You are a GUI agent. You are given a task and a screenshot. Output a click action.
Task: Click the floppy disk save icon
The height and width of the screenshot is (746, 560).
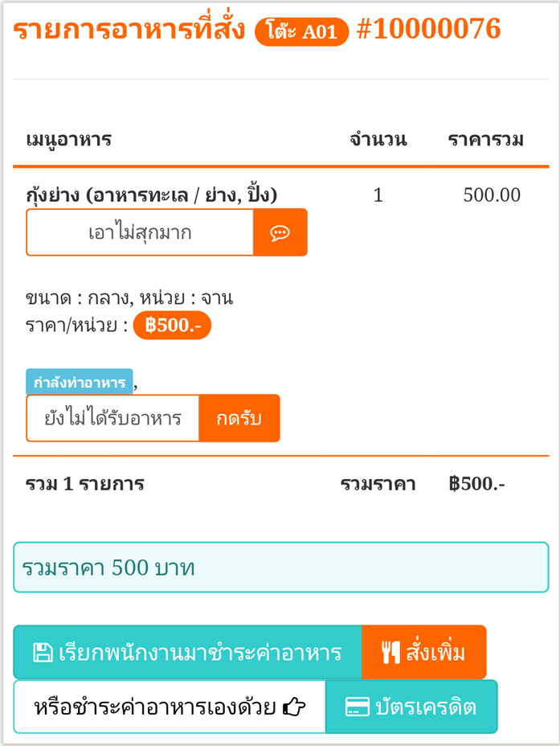(43, 652)
